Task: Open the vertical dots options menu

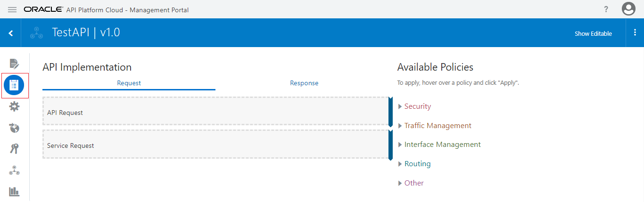Action: tap(635, 32)
